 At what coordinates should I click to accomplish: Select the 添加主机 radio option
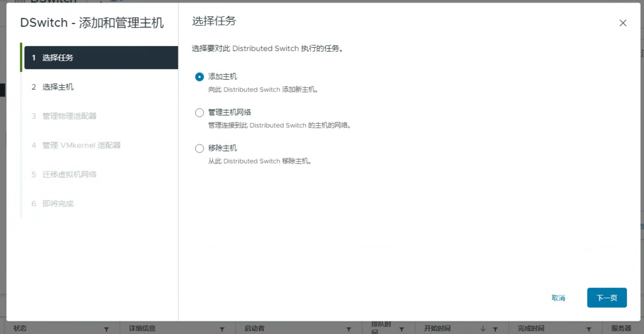[199, 77]
